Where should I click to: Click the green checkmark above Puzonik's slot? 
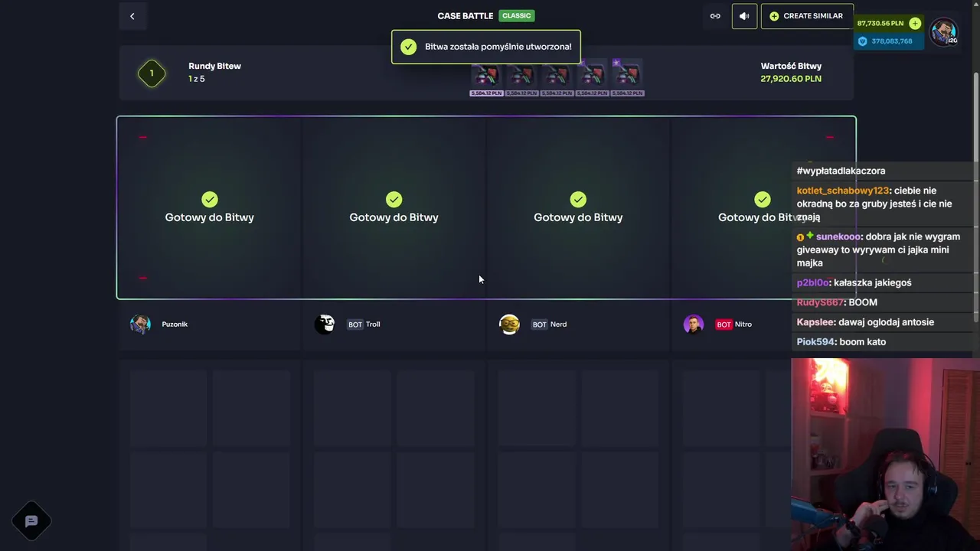[209, 200]
